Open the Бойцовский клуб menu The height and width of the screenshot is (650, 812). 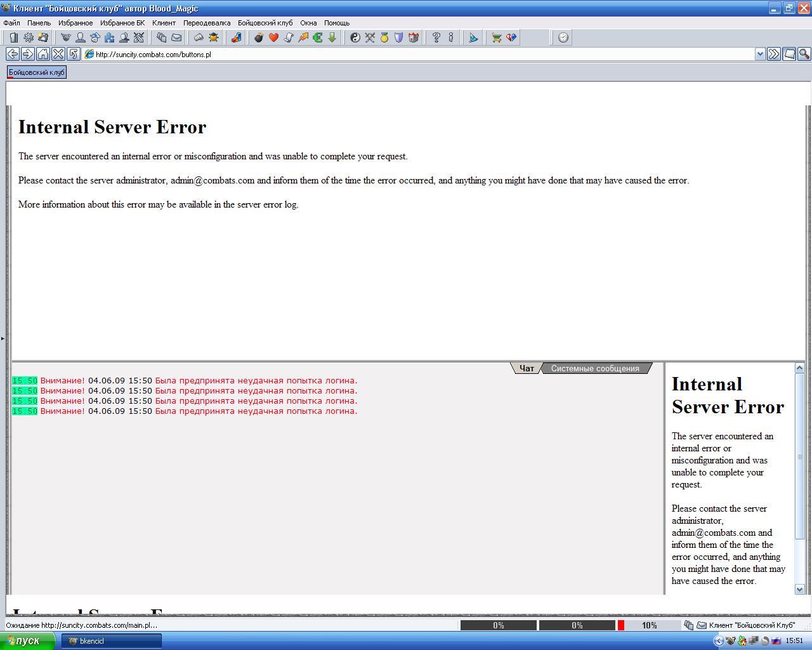pyautogui.click(x=265, y=23)
